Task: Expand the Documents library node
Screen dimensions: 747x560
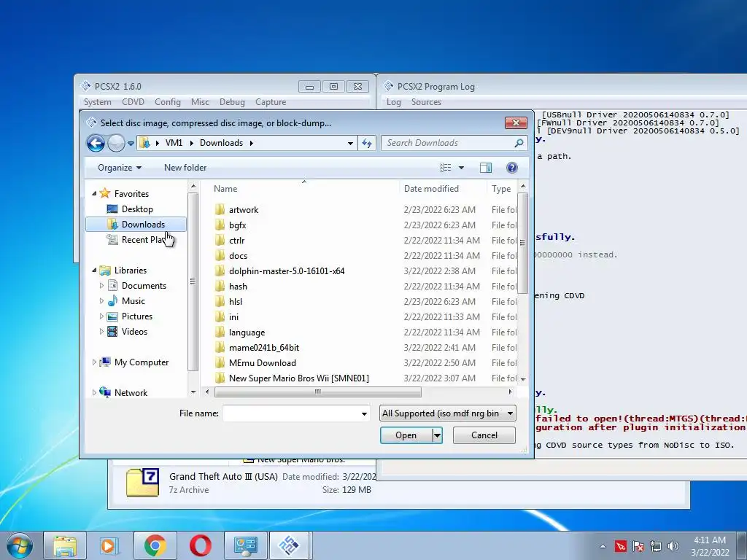Action: (101, 286)
